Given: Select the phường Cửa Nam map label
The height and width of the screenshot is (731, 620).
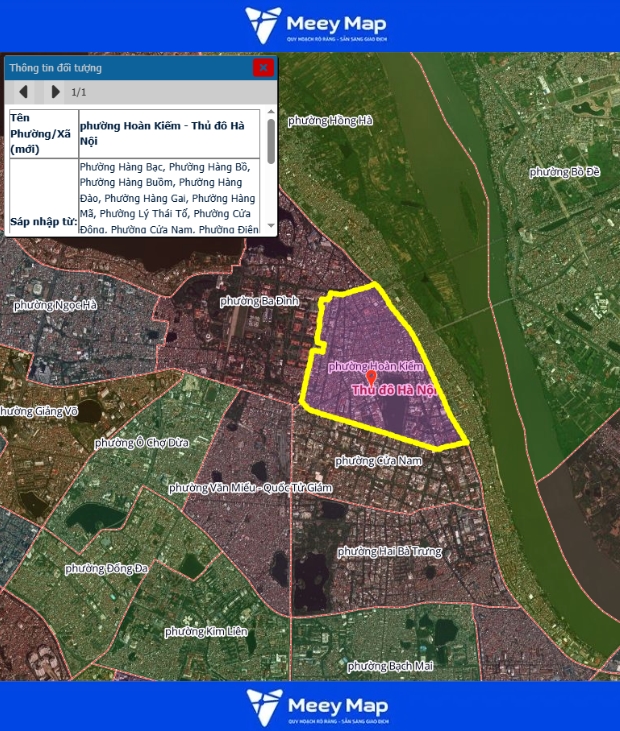Looking at the screenshot, I should (x=380, y=460).
